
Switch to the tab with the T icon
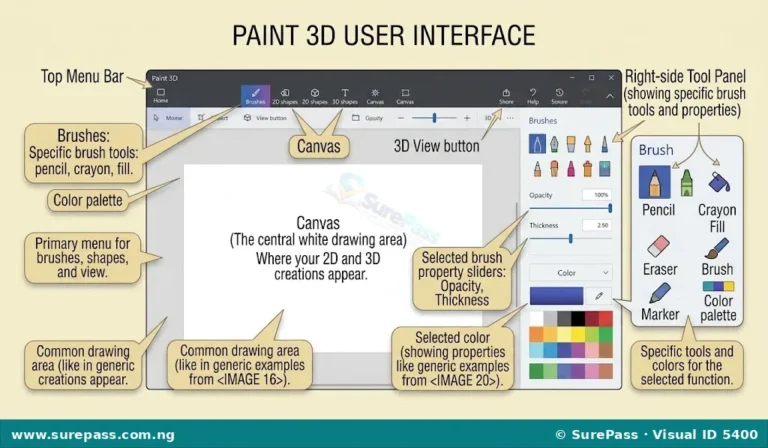click(x=345, y=96)
